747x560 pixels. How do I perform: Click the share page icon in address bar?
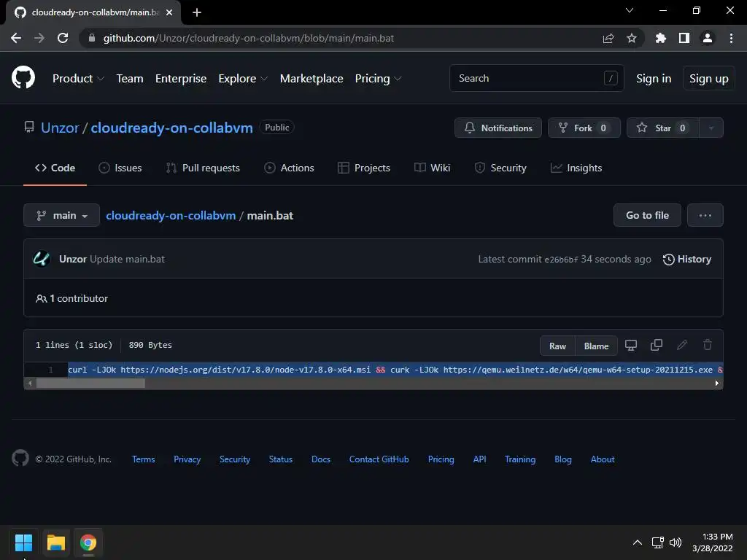608,38
